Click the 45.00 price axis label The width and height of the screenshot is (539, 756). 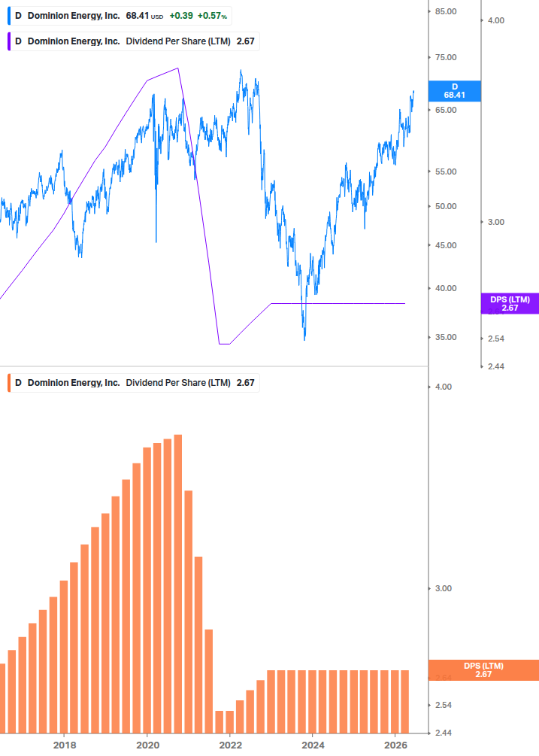tap(446, 245)
